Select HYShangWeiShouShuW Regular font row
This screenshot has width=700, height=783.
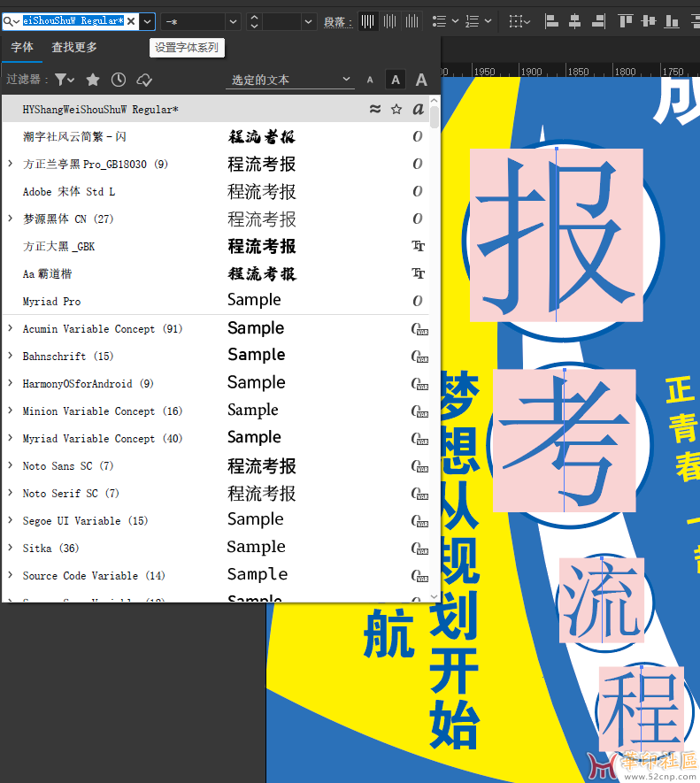coord(216,109)
